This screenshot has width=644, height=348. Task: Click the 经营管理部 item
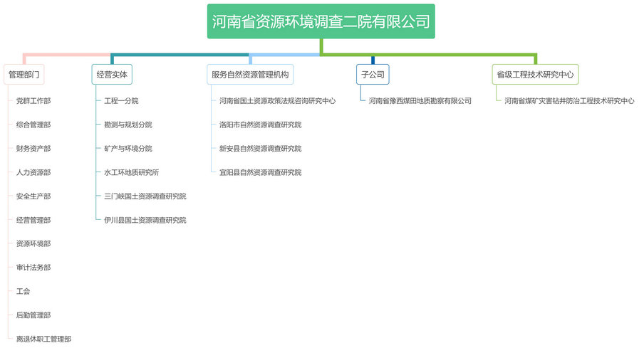pos(33,220)
